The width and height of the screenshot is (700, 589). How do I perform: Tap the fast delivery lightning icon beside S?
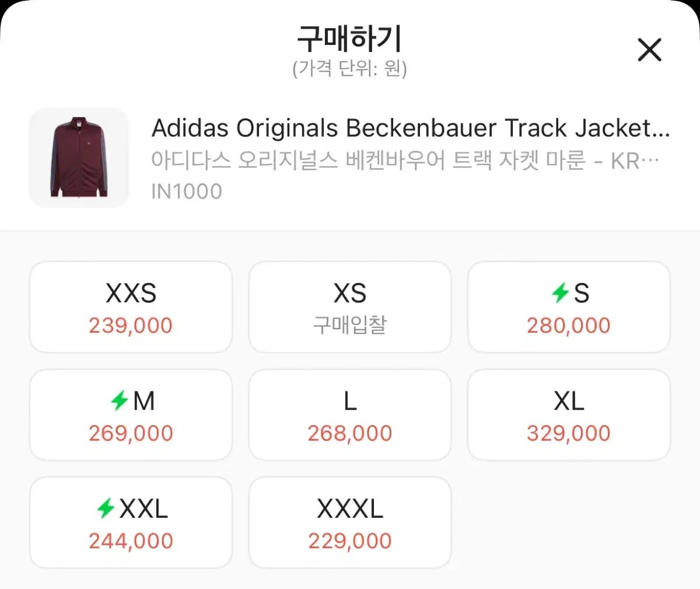(x=561, y=292)
